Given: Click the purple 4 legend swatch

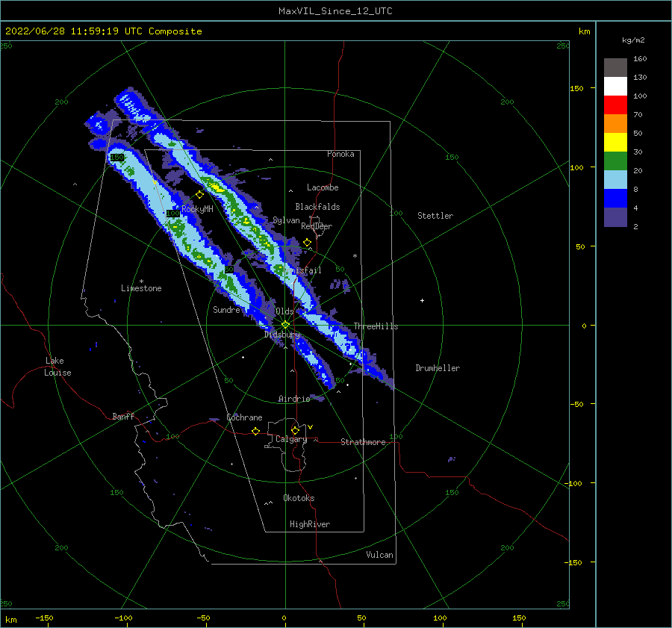Looking at the screenshot, I should point(615,217).
